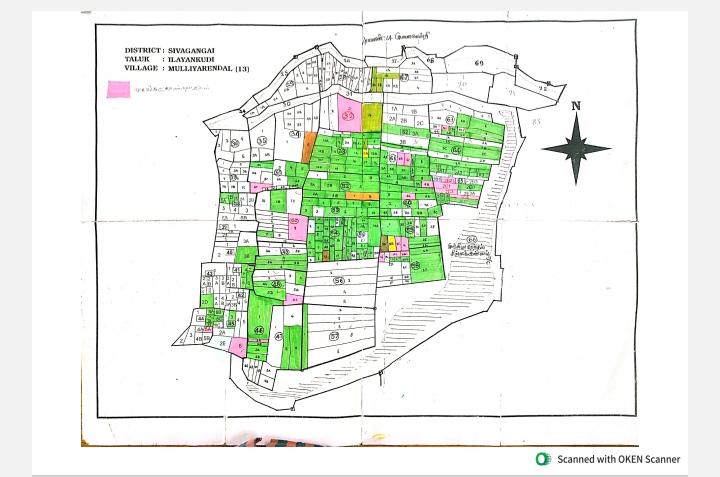Screen dimensions: 720x477
Task: Click the compass rose star
Action: (576, 149)
